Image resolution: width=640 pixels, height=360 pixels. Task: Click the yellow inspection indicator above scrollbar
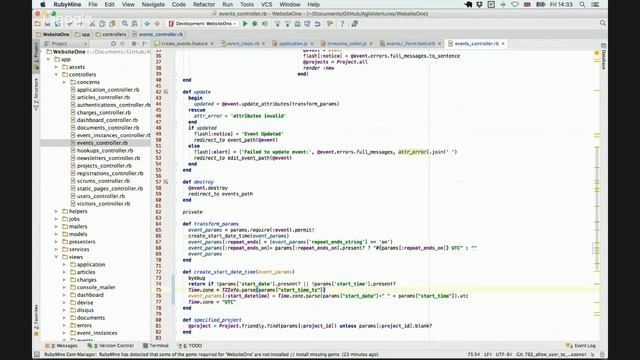(x=596, y=53)
